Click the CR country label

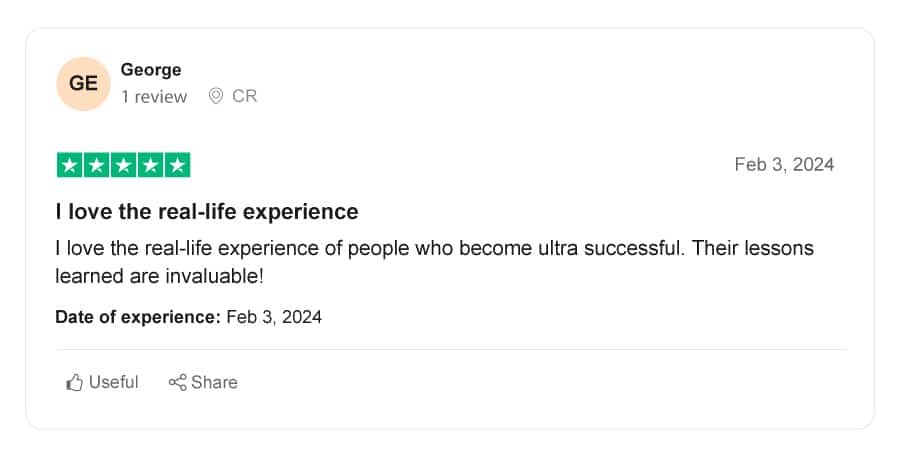coord(245,96)
